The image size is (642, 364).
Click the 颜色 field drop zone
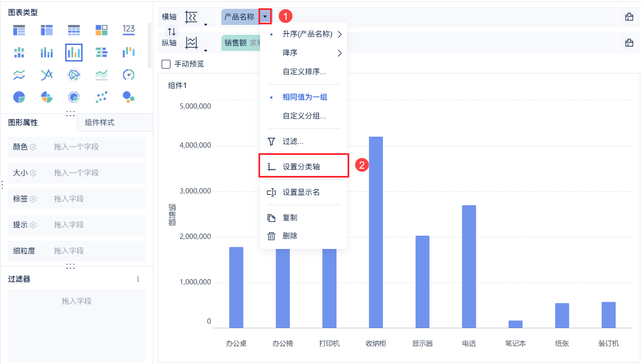point(76,147)
